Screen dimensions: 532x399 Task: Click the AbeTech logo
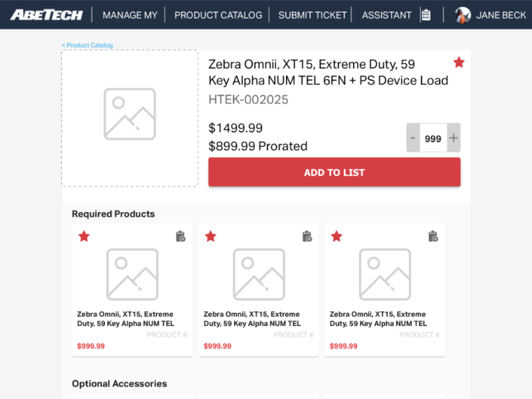coord(47,15)
